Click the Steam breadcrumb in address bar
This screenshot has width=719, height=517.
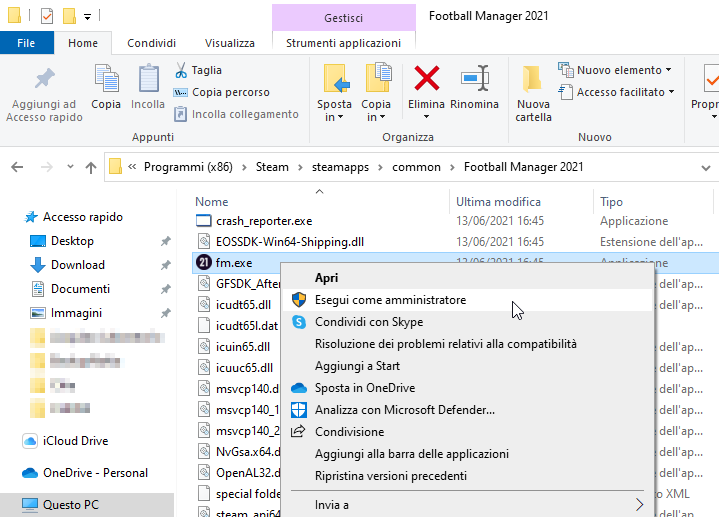(272, 167)
